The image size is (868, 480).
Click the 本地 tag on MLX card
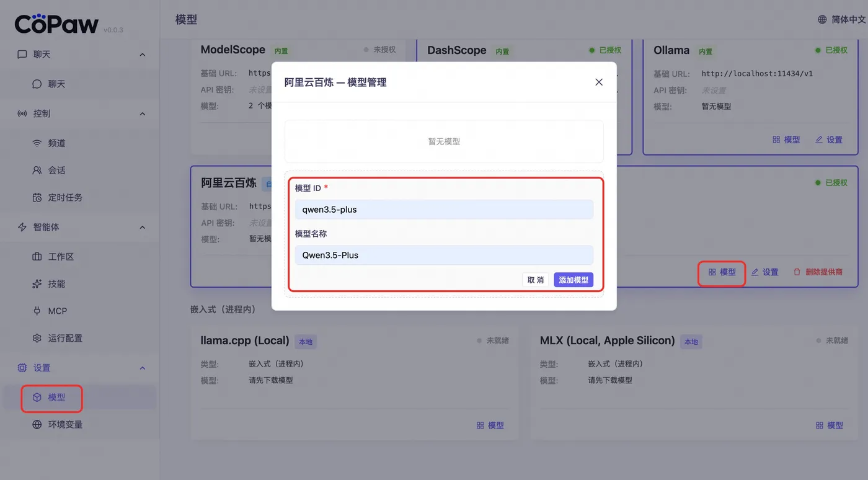pos(691,342)
